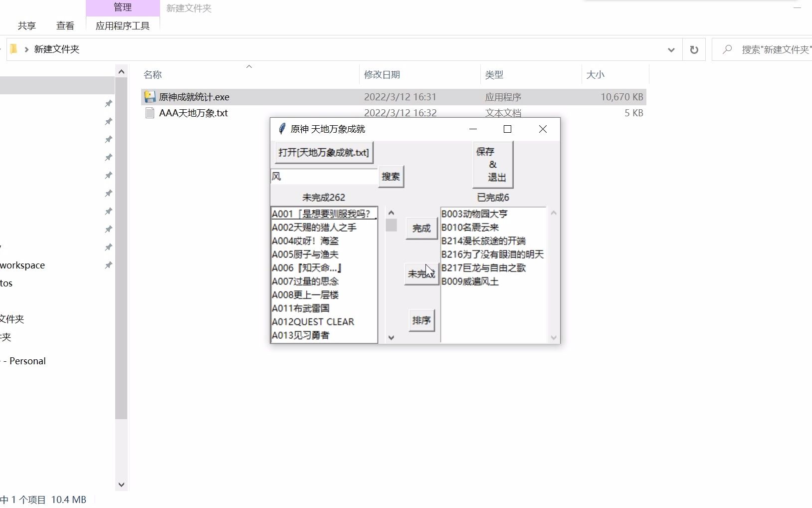Select A011布武雷国 entry
The image size is (812, 508).
(x=324, y=308)
